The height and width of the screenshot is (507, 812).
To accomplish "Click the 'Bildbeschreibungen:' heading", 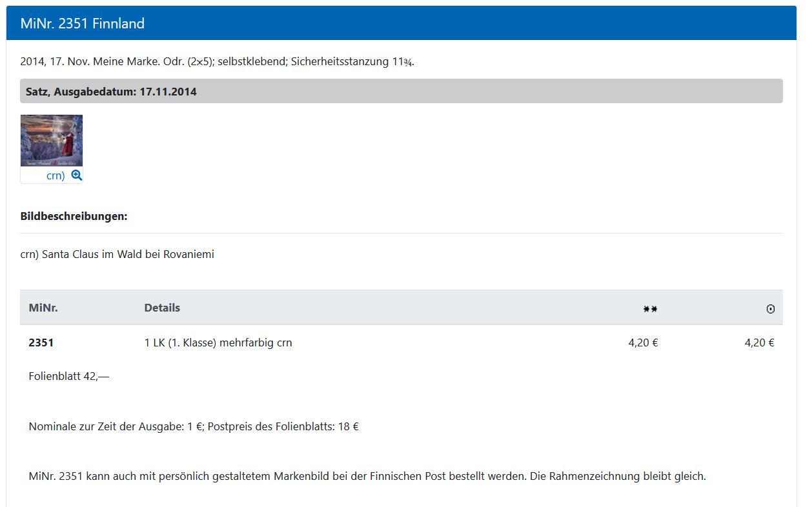I will 74,216.
